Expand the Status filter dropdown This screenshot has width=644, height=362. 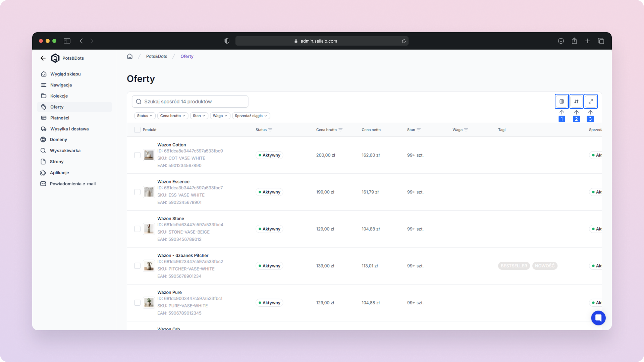point(145,116)
